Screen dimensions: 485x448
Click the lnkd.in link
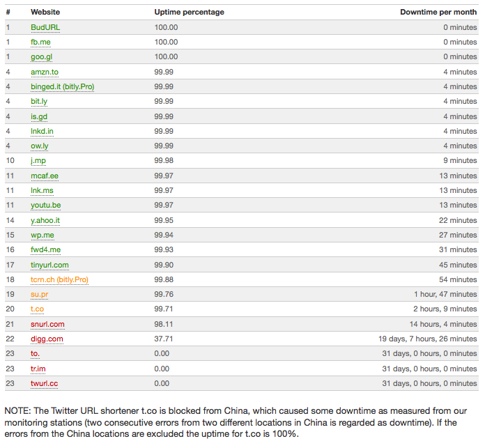click(x=42, y=131)
